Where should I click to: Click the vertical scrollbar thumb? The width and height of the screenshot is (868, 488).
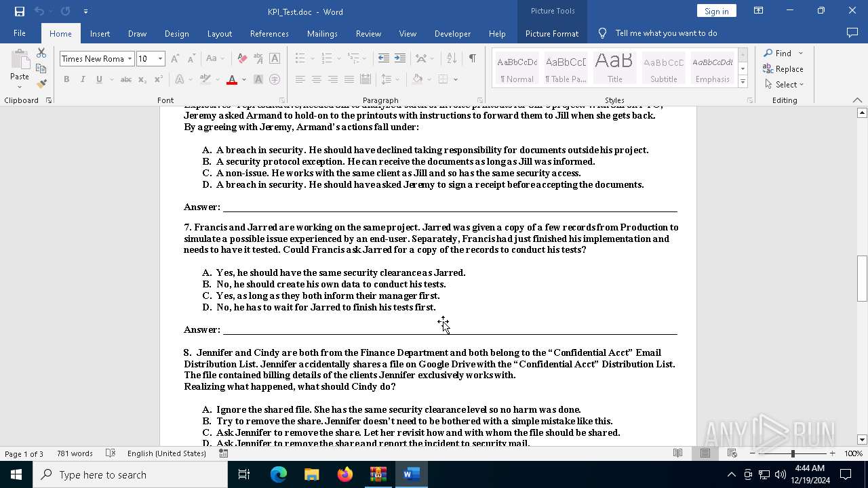862,278
